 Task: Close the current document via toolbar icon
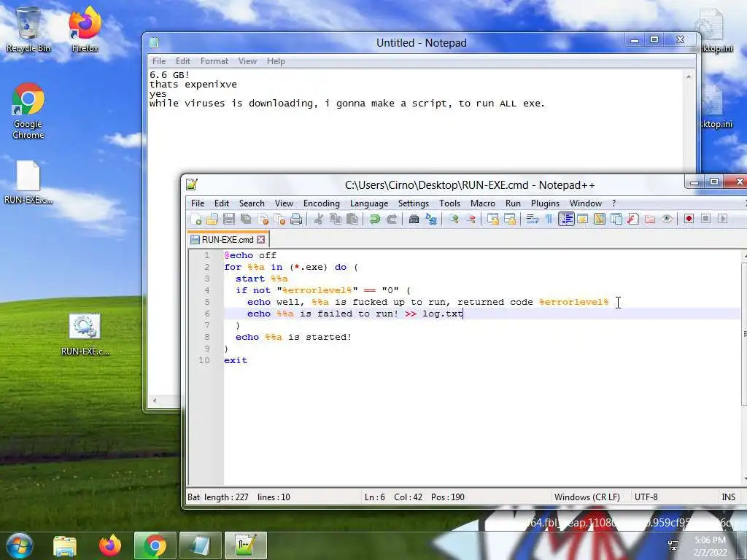pyautogui.click(x=263, y=219)
